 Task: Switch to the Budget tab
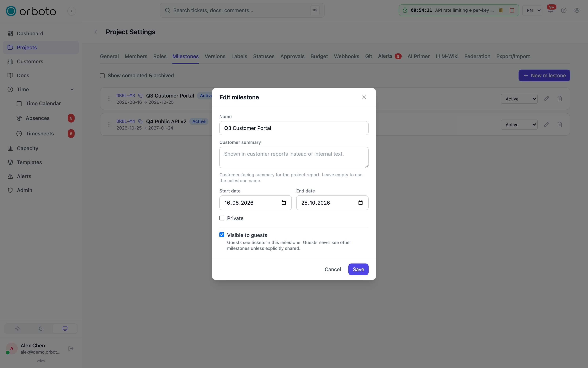coord(319,56)
